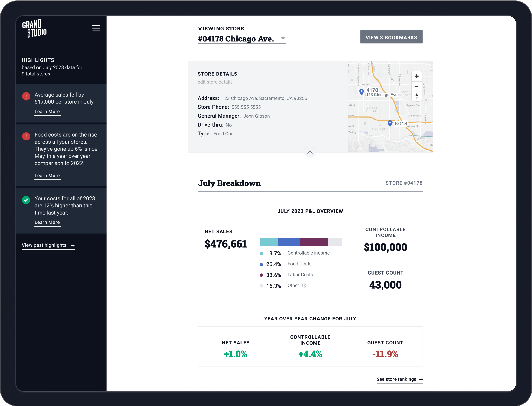Click the red alert icon for average sales
Image resolution: width=532 pixels, height=406 pixels.
tap(26, 96)
